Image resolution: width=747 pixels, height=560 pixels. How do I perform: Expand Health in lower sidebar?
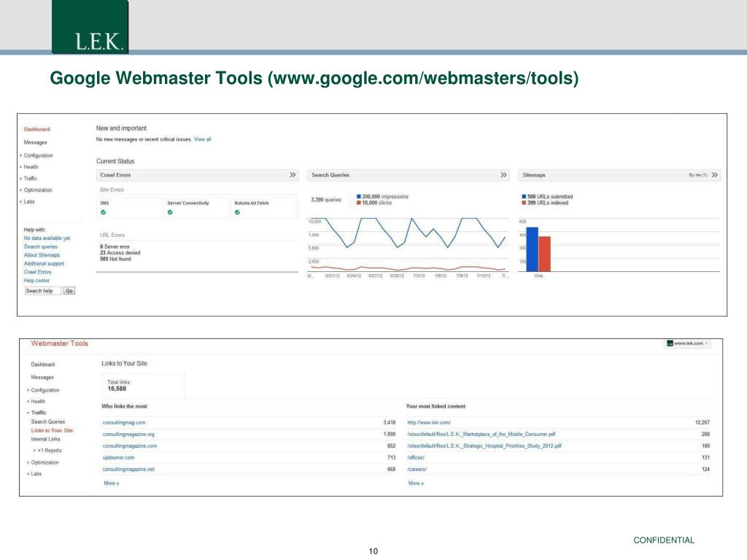pyautogui.click(x=36, y=402)
